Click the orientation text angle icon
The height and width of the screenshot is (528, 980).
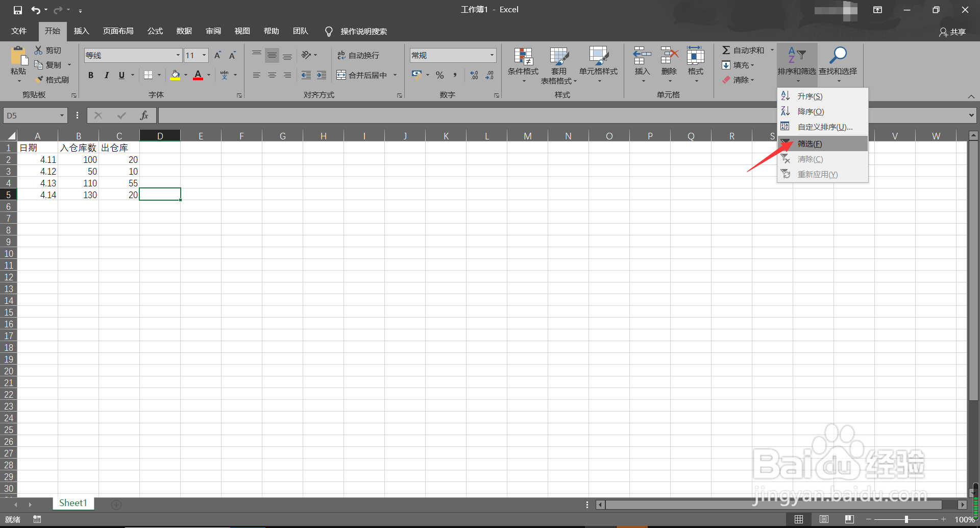306,55
